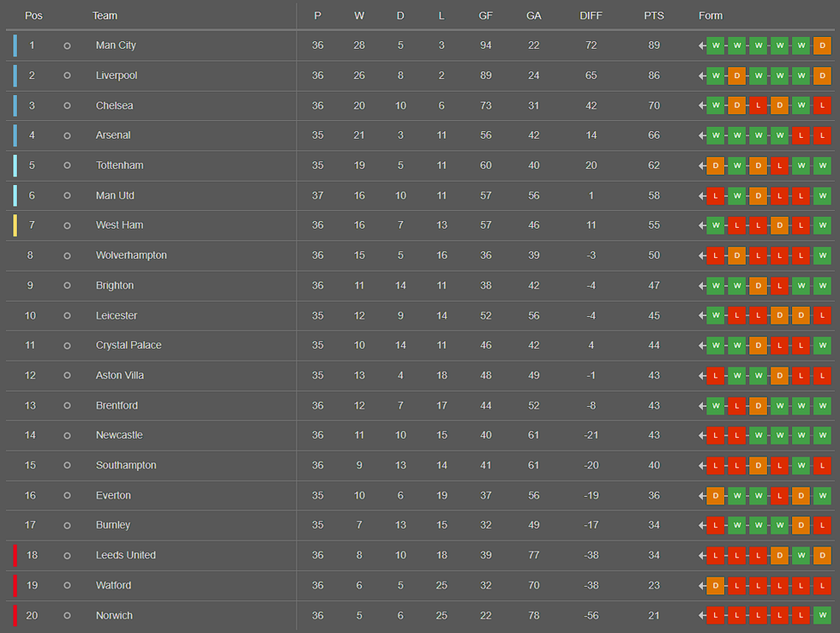Screen dimensions: 840x633
Task: Sort the table by the PTS column header
Action: [654, 16]
